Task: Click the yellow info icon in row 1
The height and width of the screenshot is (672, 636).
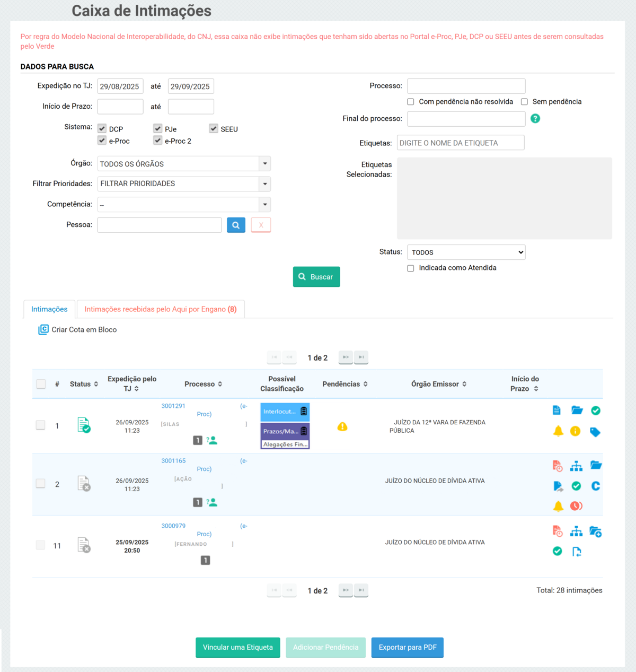Action: point(575,431)
